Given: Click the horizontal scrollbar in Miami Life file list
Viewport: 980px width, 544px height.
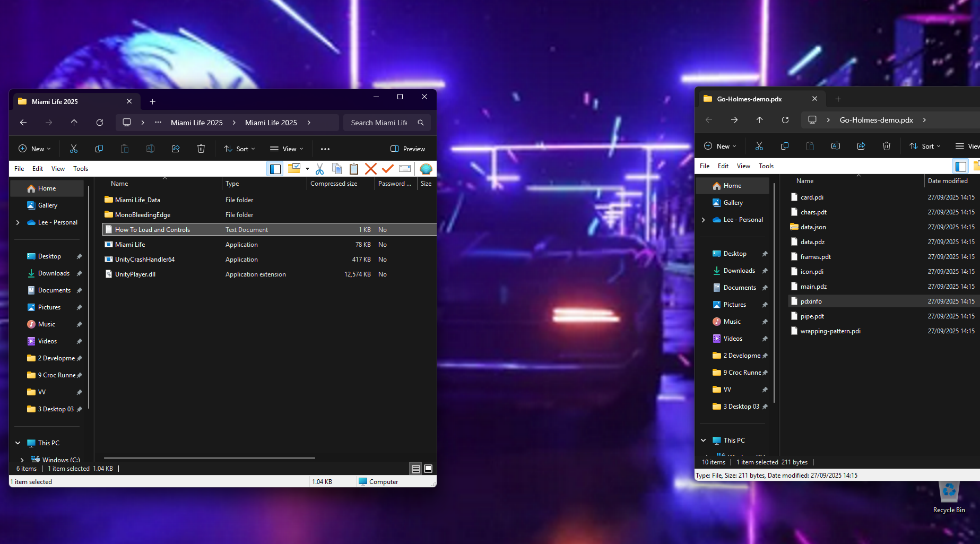Looking at the screenshot, I should point(210,457).
